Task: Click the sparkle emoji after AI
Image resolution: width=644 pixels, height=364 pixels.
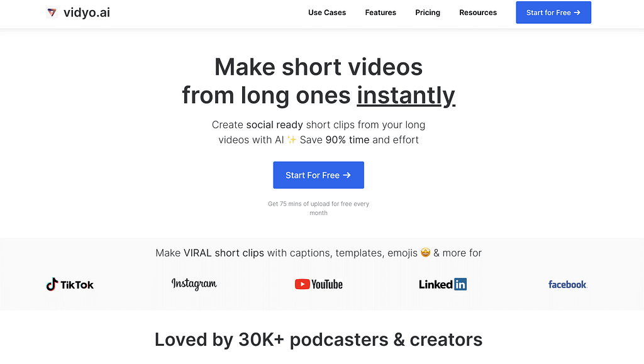Action: coord(292,140)
